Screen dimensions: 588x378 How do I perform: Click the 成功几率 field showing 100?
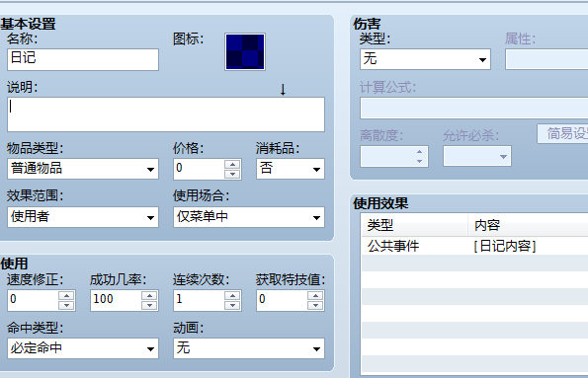coord(116,300)
